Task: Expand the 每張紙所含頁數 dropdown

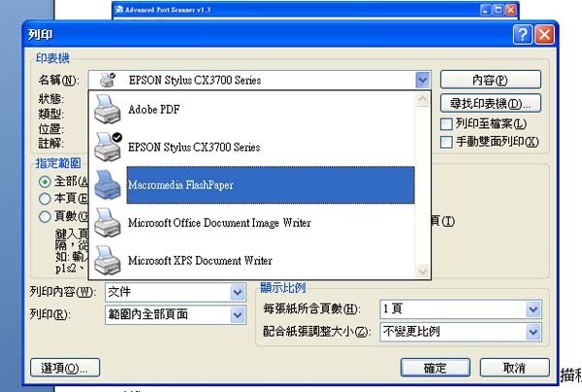Action: point(461,310)
